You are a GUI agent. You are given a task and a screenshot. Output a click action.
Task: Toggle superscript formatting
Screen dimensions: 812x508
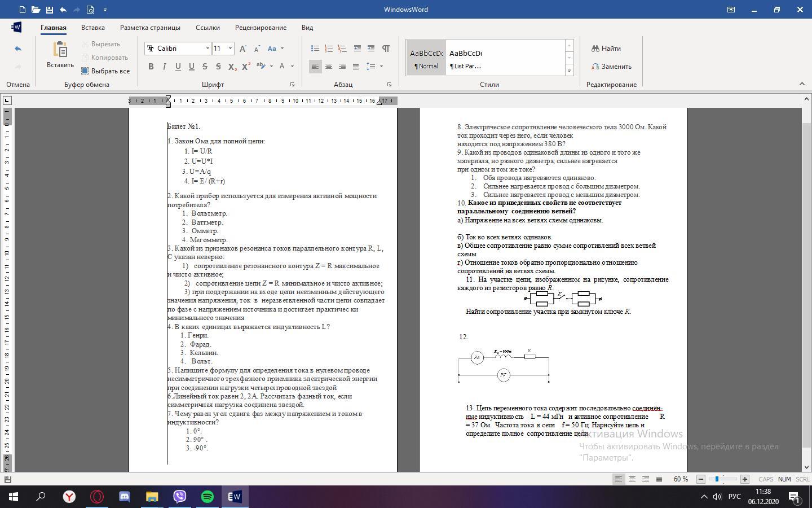[246, 67]
